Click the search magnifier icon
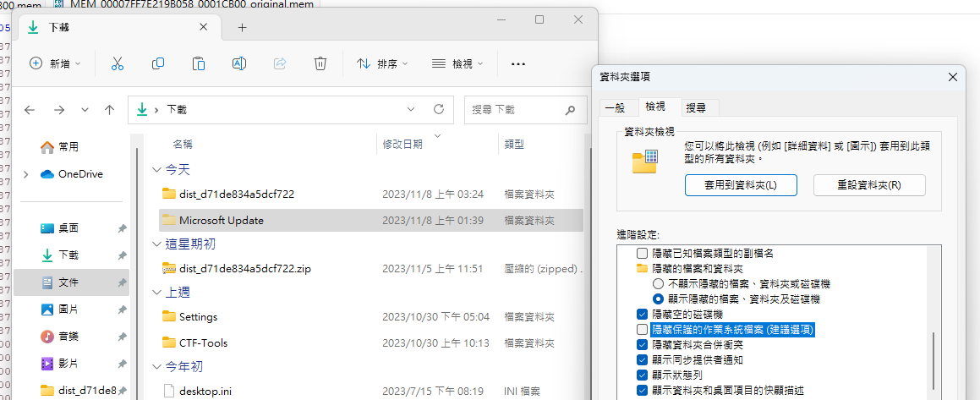Screen dimensions: 980x400 (x=569, y=110)
